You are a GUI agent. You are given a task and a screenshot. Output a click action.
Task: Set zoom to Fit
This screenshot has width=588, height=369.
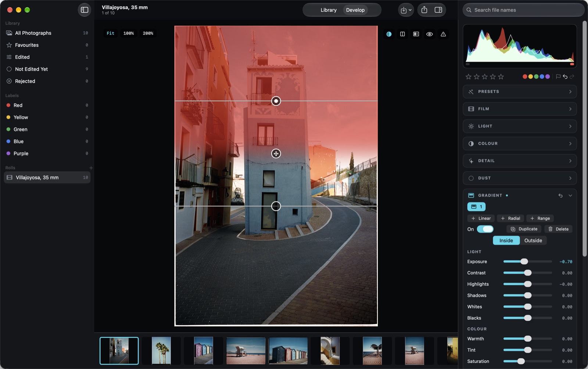[x=111, y=33]
